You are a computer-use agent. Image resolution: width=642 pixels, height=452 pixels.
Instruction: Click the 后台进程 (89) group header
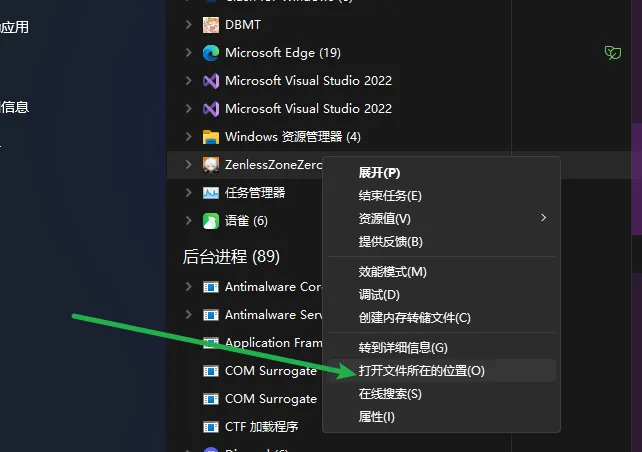pyautogui.click(x=231, y=257)
